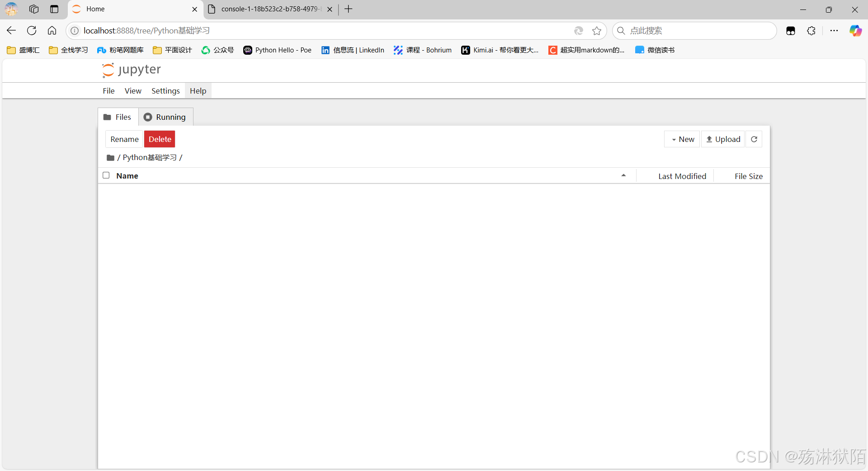
Task: Open the browser three-dot menu
Action: point(834,31)
